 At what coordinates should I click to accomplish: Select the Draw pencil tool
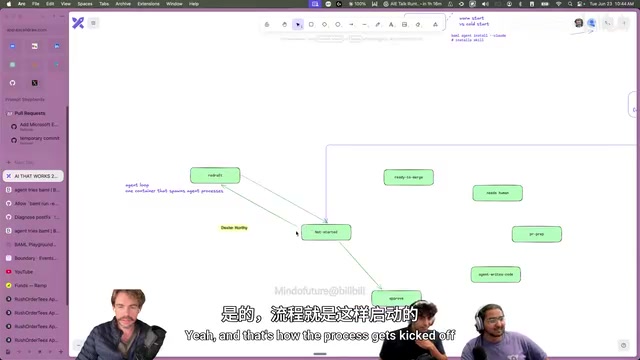click(378, 24)
